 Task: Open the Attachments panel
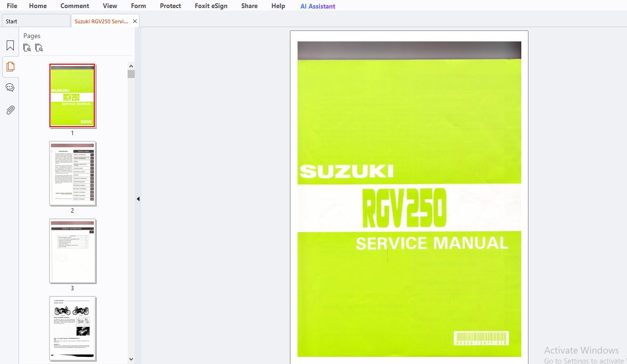tap(10, 110)
